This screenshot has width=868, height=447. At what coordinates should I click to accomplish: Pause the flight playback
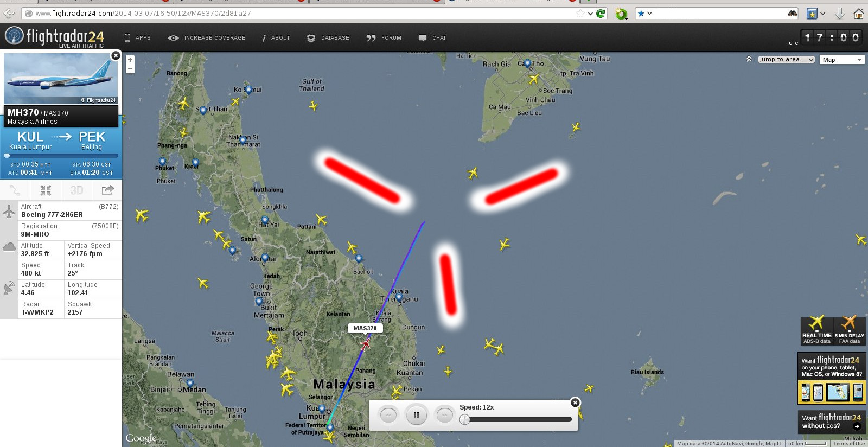point(417,416)
